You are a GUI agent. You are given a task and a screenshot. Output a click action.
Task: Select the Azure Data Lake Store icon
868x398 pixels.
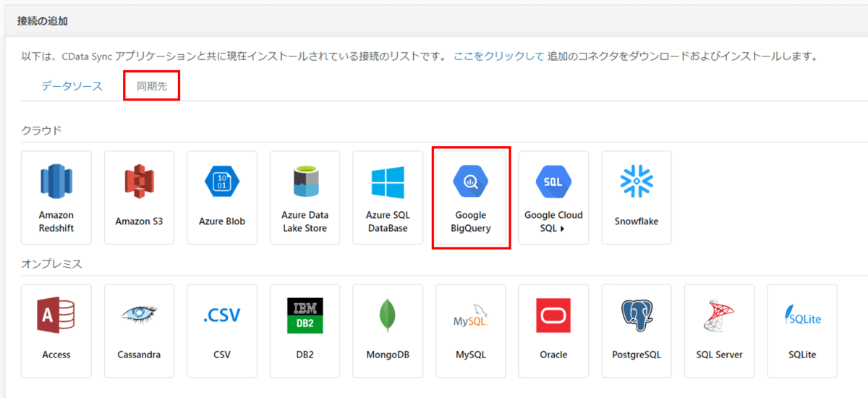click(305, 182)
